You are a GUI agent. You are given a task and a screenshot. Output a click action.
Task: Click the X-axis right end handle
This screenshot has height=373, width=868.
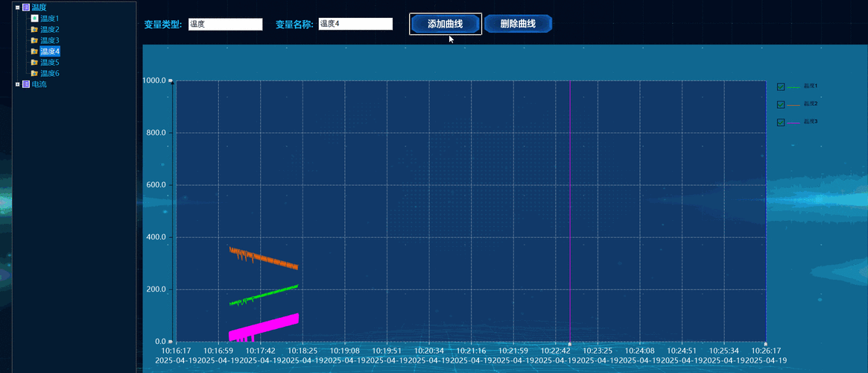tap(766, 344)
